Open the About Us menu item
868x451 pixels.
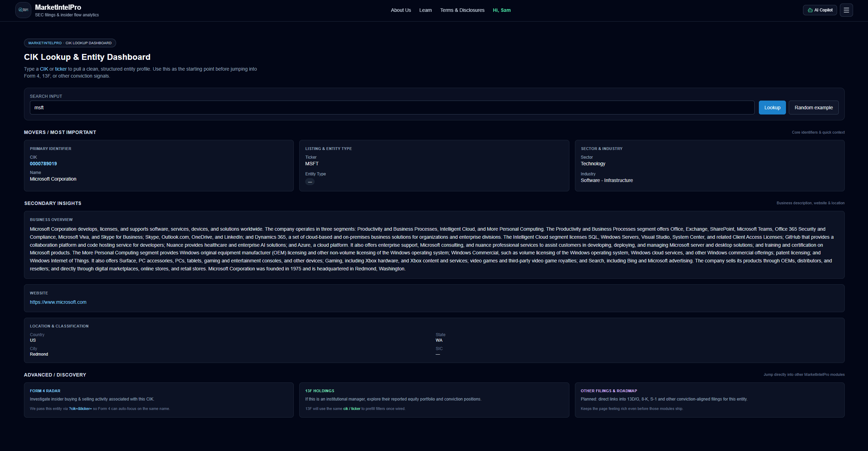click(400, 10)
